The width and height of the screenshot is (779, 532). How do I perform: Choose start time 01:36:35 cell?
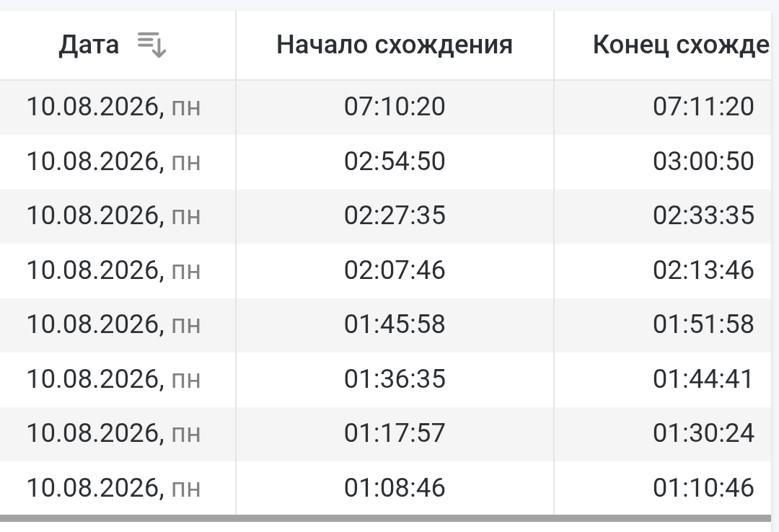pyautogui.click(x=395, y=379)
